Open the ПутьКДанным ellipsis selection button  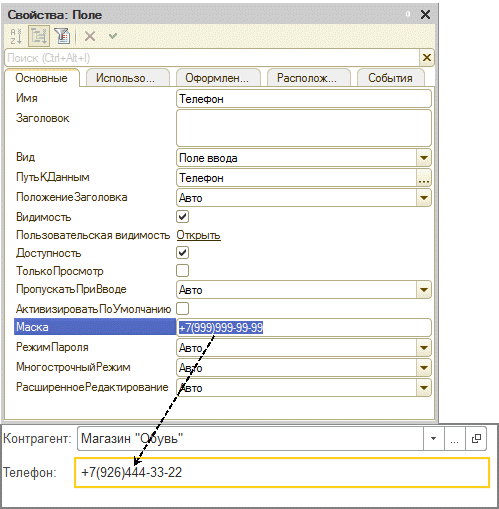pos(424,178)
